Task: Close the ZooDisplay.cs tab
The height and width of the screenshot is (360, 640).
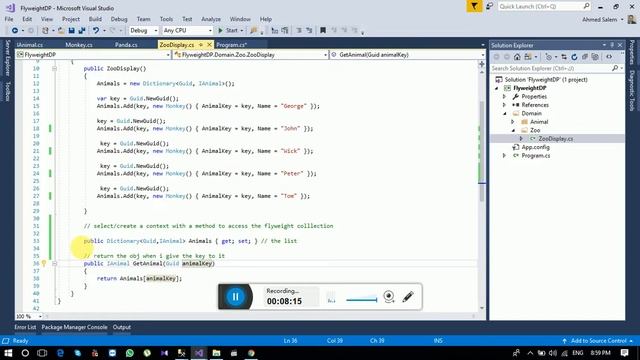Action: click(x=209, y=44)
